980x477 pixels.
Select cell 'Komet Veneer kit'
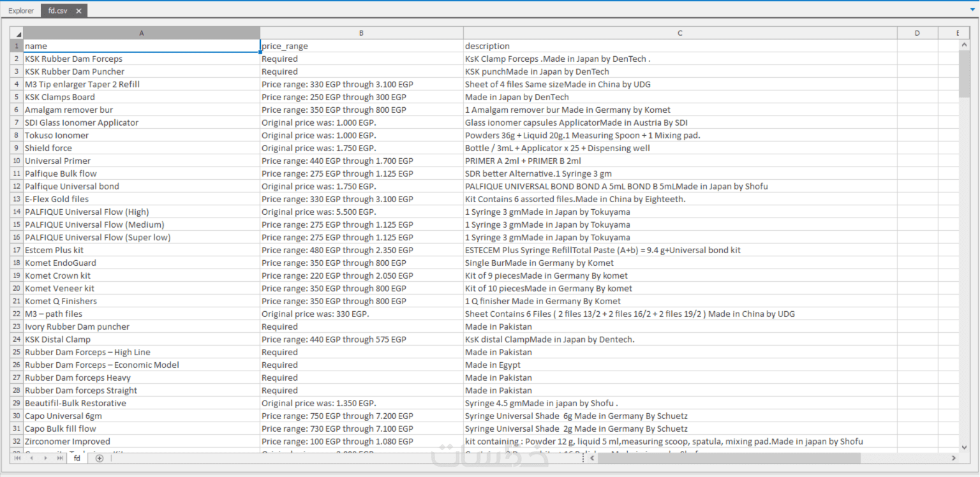click(142, 288)
